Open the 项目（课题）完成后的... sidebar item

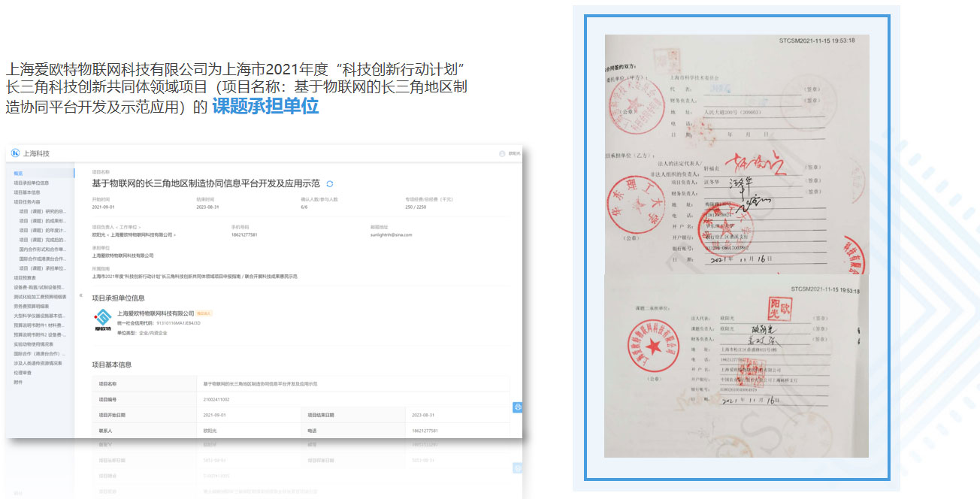[42, 240]
